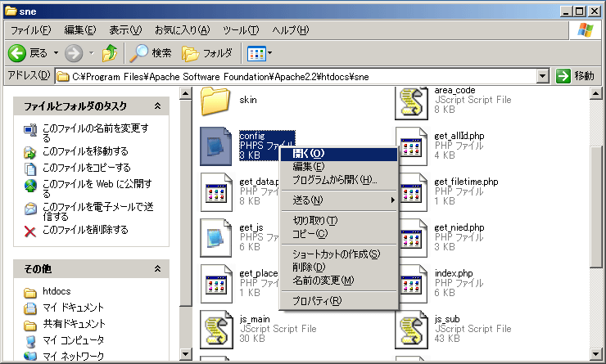Click move this file (移動する) link

pyautogui.click(x=85, y=151)
